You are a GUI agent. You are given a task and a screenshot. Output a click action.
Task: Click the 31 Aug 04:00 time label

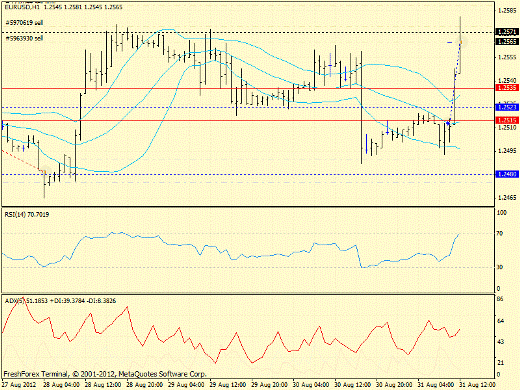[x=436, y=385]
